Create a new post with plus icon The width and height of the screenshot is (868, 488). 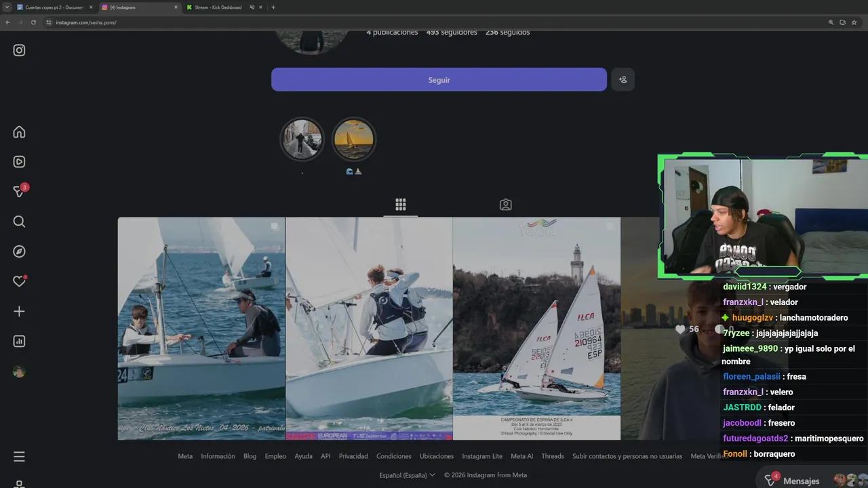coord(19,311)
